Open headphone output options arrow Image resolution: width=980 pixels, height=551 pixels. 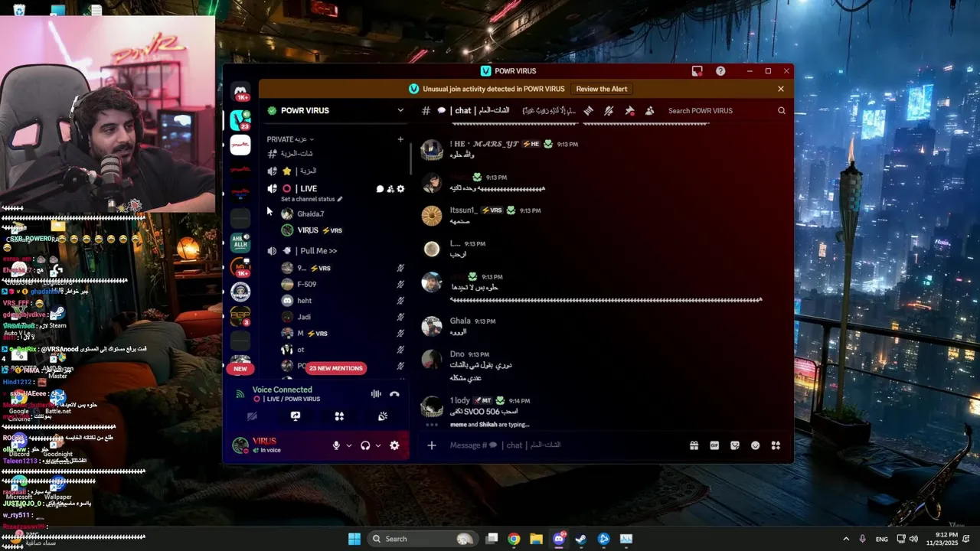pos(378,445)
